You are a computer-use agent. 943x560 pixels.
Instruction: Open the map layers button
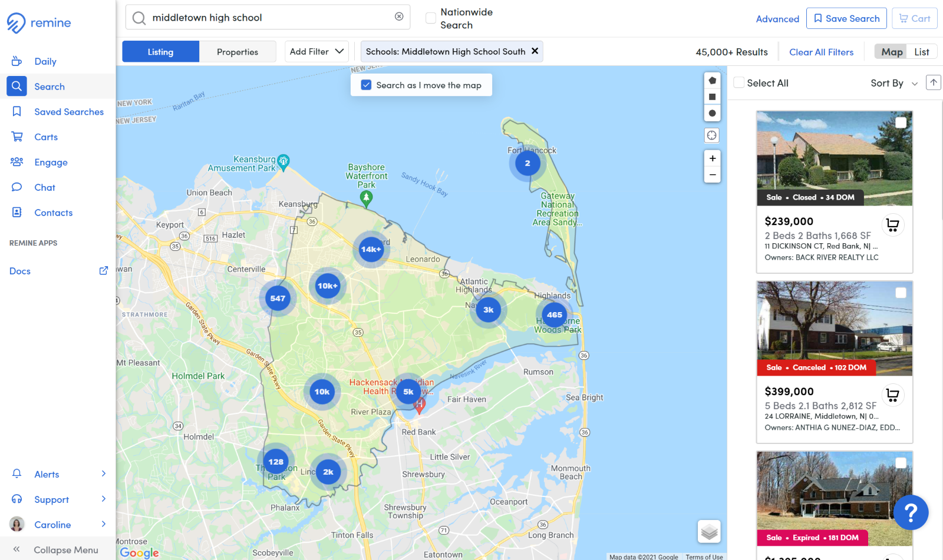[709, 532]
